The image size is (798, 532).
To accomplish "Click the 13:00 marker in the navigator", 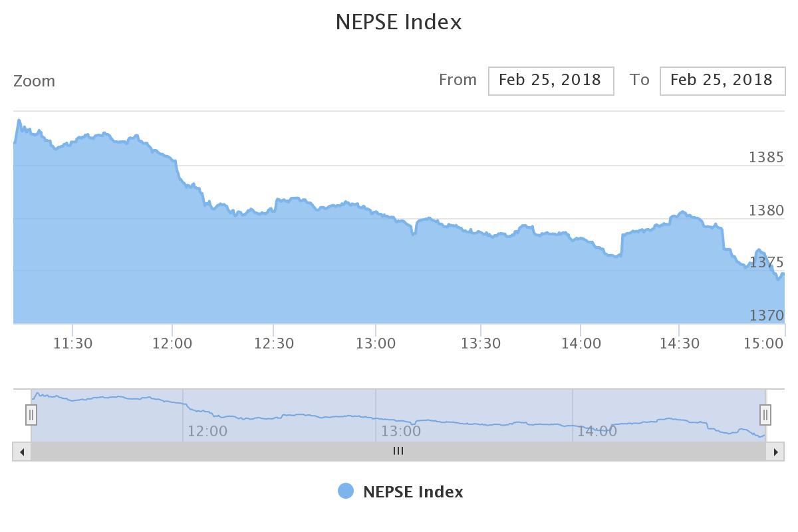I will pos(400,431).
